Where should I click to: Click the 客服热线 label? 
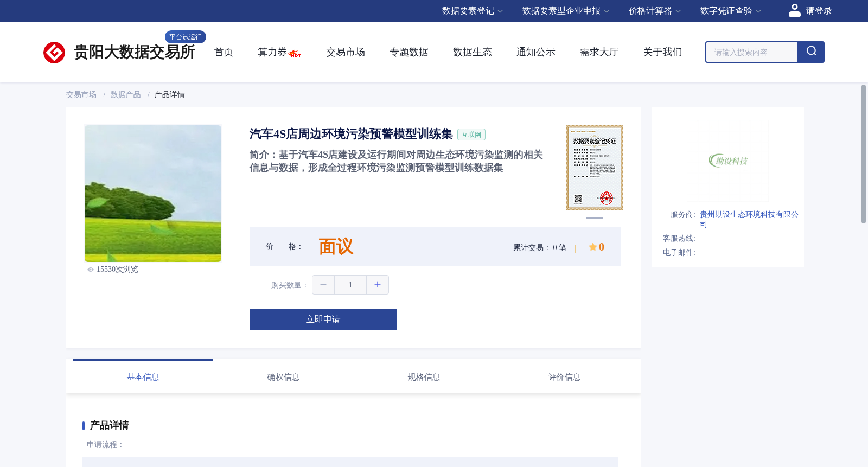[679, 239]
